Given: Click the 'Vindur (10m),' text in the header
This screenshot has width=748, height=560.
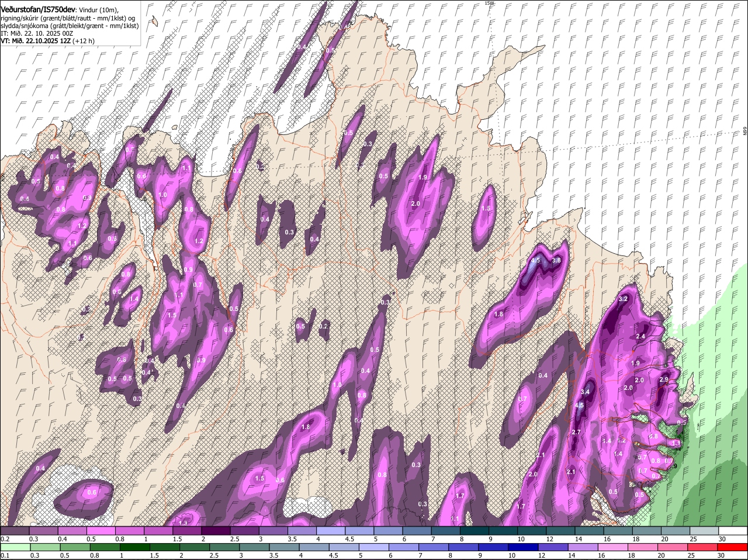Looking at the screenshot, I should coord(99,9).
